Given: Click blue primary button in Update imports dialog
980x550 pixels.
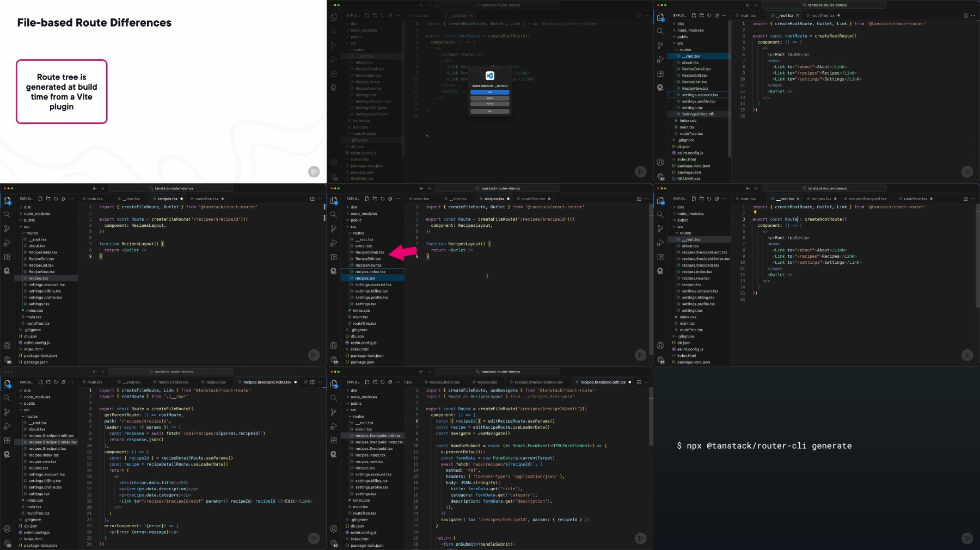Looking at the screenshot, I should point(489,92).
